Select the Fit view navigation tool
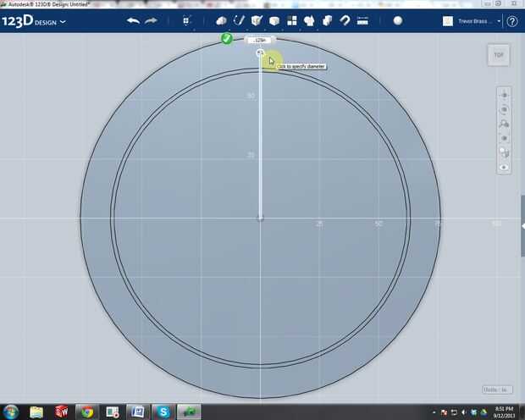Image resolution: width=525 pixels, height=420 pixels. coord(504,138)
